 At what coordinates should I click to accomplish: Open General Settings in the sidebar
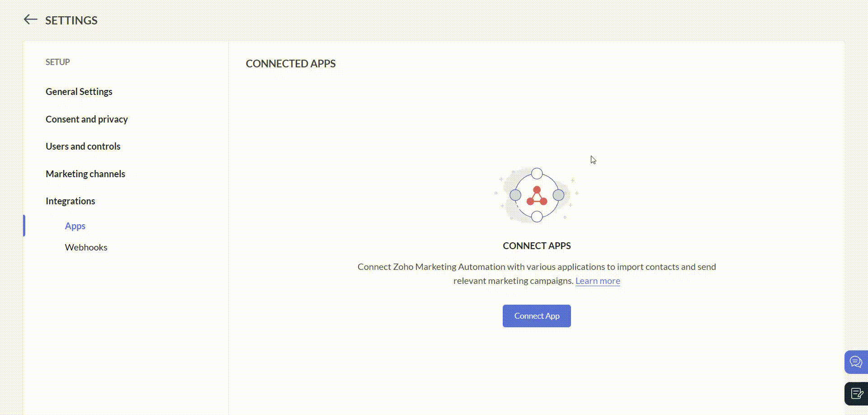pos(79,92)
